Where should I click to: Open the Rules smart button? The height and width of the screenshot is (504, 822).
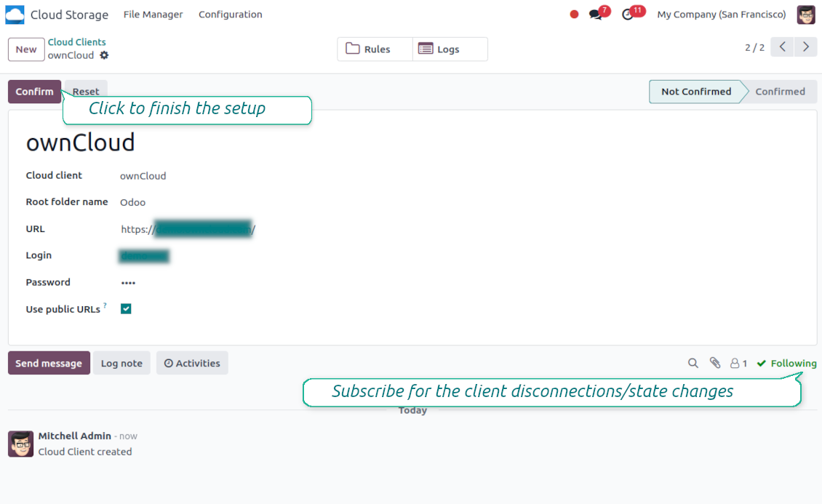click(375, 49)
